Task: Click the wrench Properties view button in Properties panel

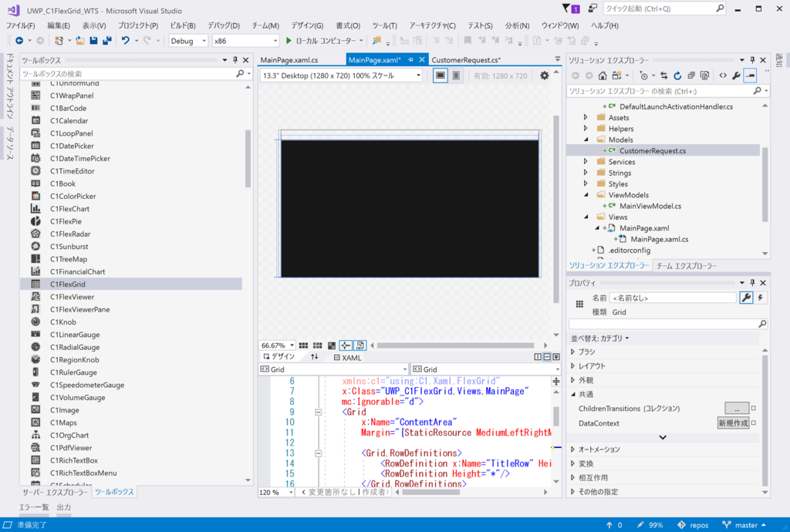Action: (746, 298)
